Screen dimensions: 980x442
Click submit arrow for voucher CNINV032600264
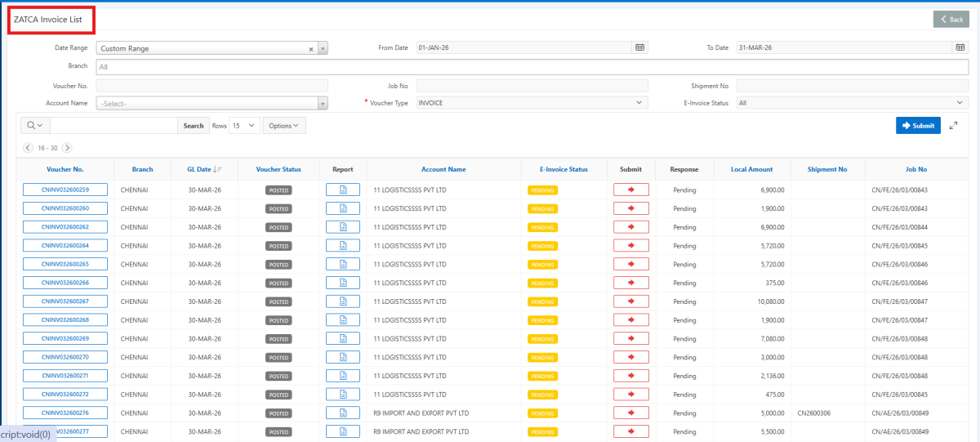pyautogui.click(x=631, y=246)
